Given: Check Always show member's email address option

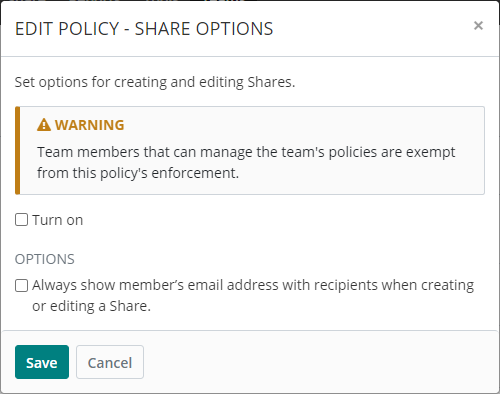Looking at the screenshot, I should click(x=21, y=285).
